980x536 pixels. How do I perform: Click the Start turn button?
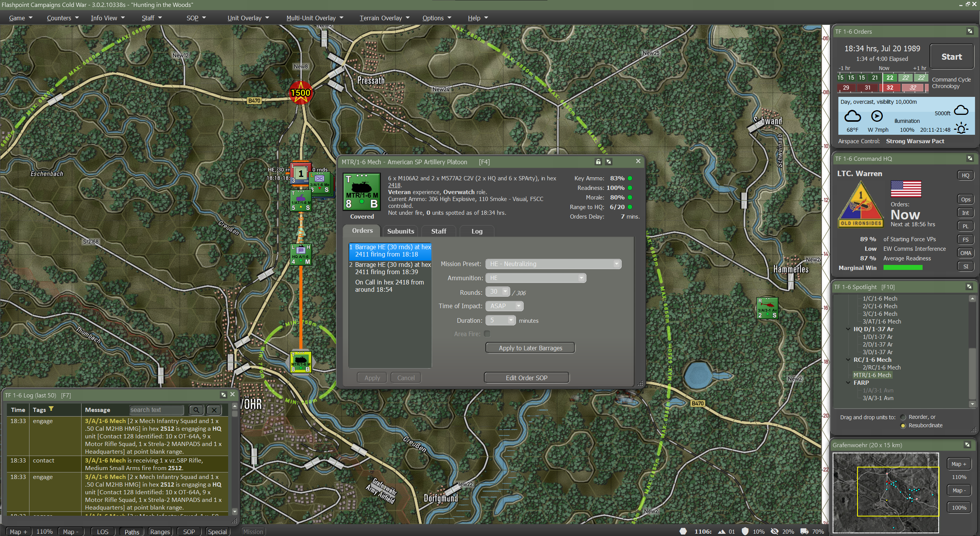point(951,57)
